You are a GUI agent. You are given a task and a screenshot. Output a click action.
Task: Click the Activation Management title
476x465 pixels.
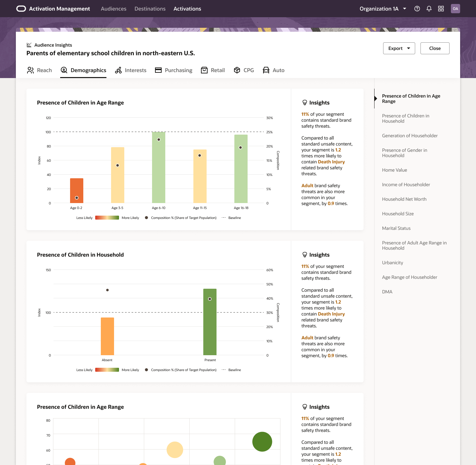[x=59, y=9]
